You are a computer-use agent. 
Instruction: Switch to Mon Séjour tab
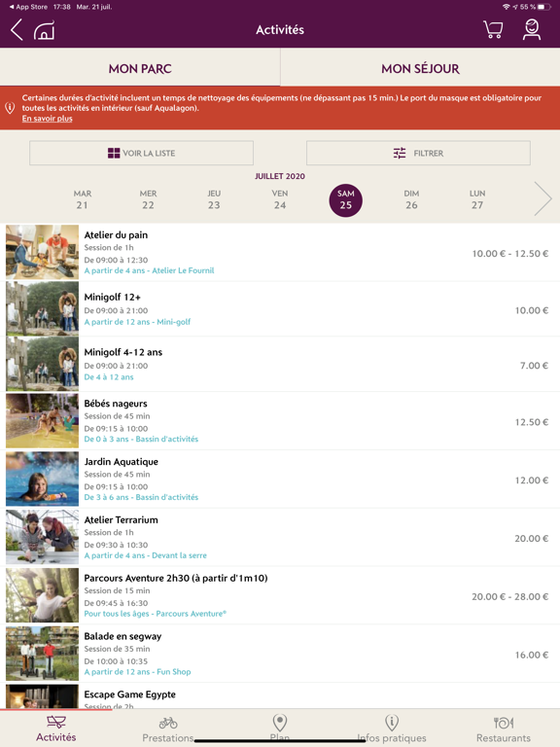click(420, 69)
